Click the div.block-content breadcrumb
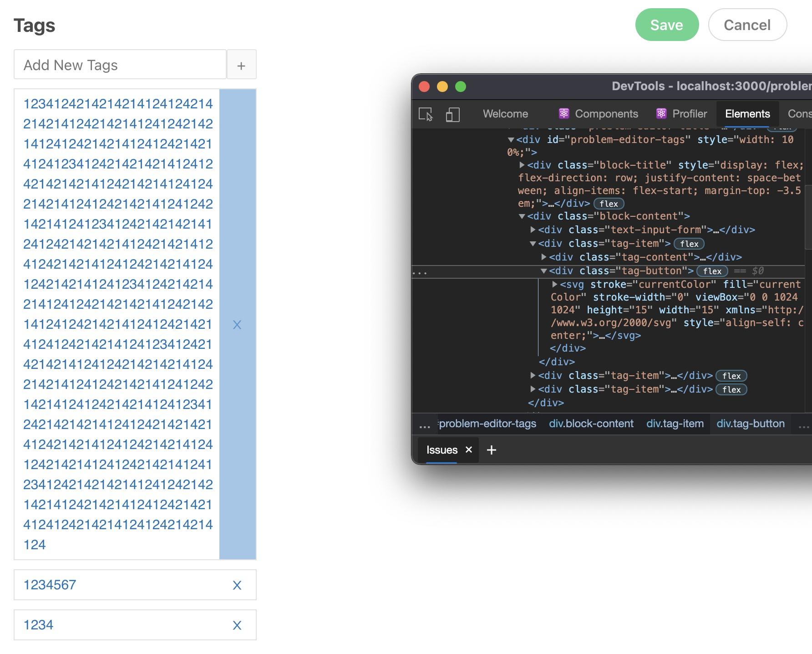Screen dimensions: 812x654 (x=591, y=424)
